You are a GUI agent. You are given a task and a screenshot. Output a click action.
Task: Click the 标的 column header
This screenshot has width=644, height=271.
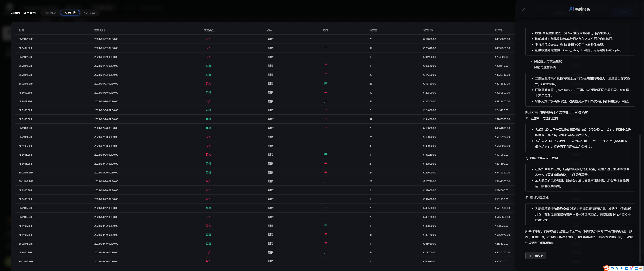point(22,30)
